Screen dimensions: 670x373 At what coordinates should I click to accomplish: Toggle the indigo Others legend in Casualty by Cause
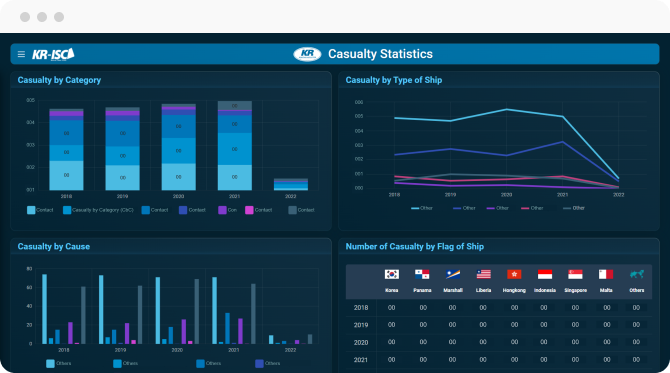[x=259, y=364]
